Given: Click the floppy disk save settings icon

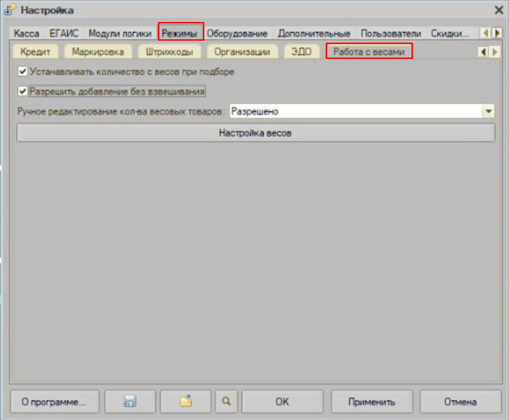Looking at the screenshot, I should point(130,402).
